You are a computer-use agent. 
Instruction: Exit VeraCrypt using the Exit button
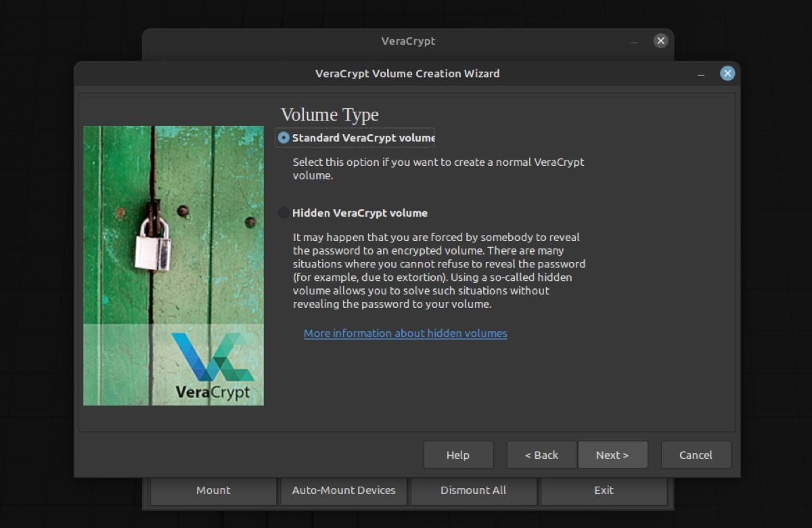603,490
